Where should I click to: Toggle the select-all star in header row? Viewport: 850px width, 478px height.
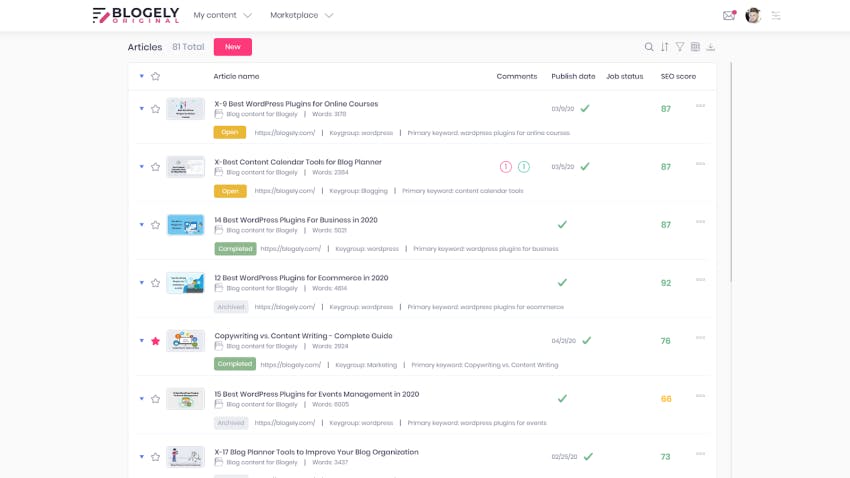coord(156,76)
